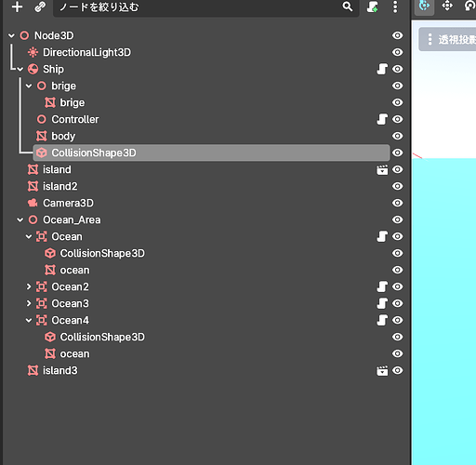Toggle visibility of the Controller node
This screenshot has height=465, width=476.
(397, 119)
